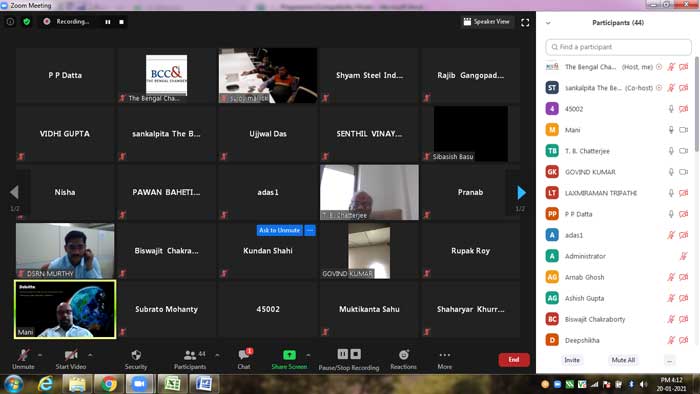Select VIDHI GUPTA participant tile
700x394 pixels.
pos(65,134)
